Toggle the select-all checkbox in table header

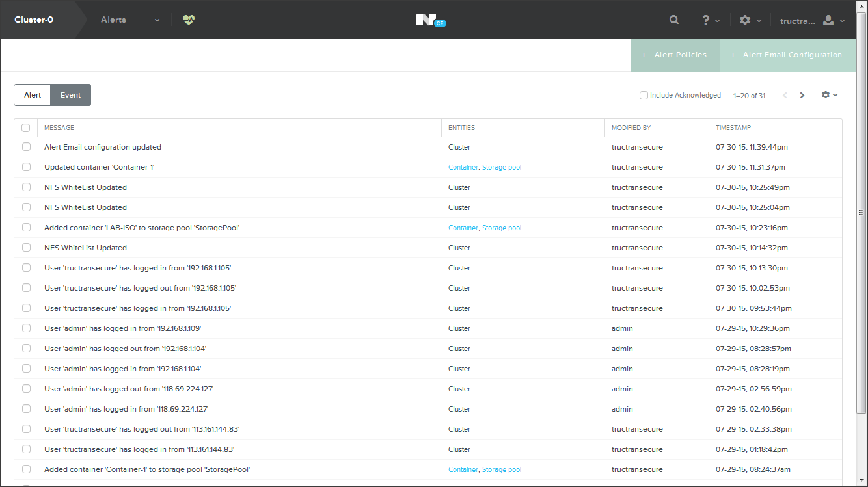[26, 128]
